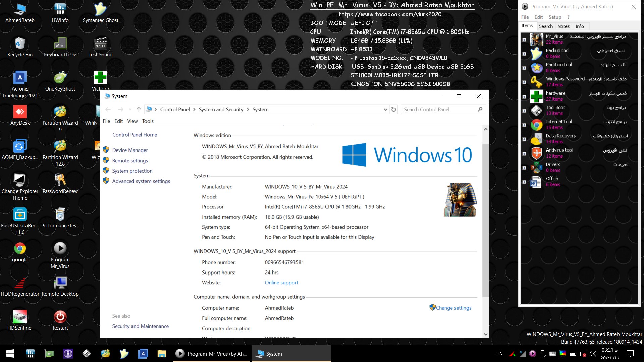The width and height of the screenshot is (644, 362).
Task: Open the HWinfo desktop icon
Action: point(60,13)
